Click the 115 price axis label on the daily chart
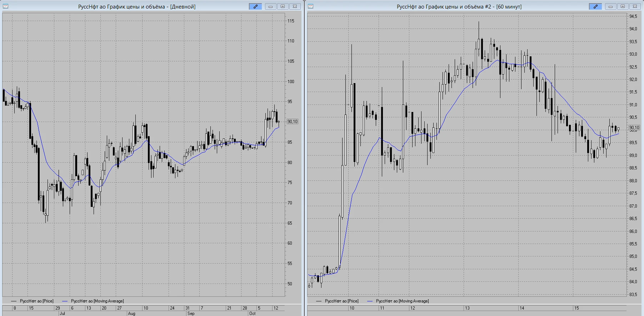 pyautogui.click(x=291, y=21)
